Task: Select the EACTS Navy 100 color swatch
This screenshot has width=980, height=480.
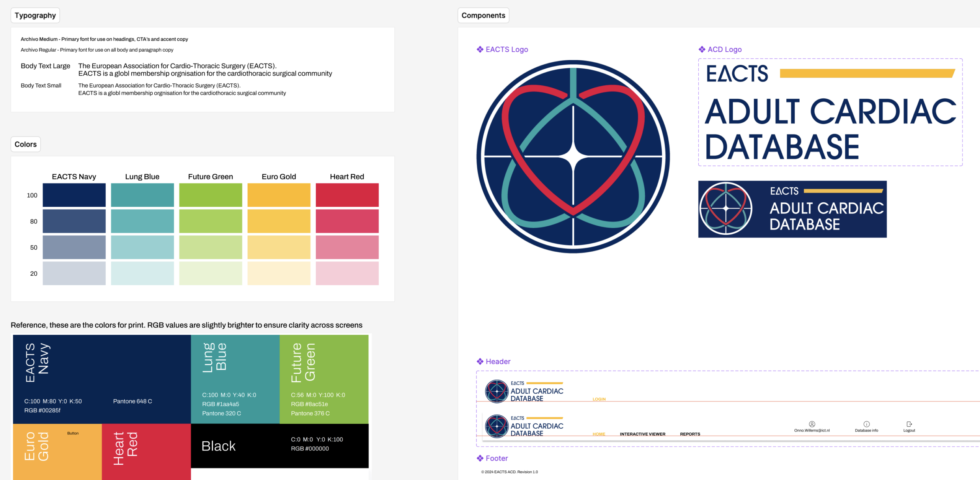Action: click(x=74, y=195)
